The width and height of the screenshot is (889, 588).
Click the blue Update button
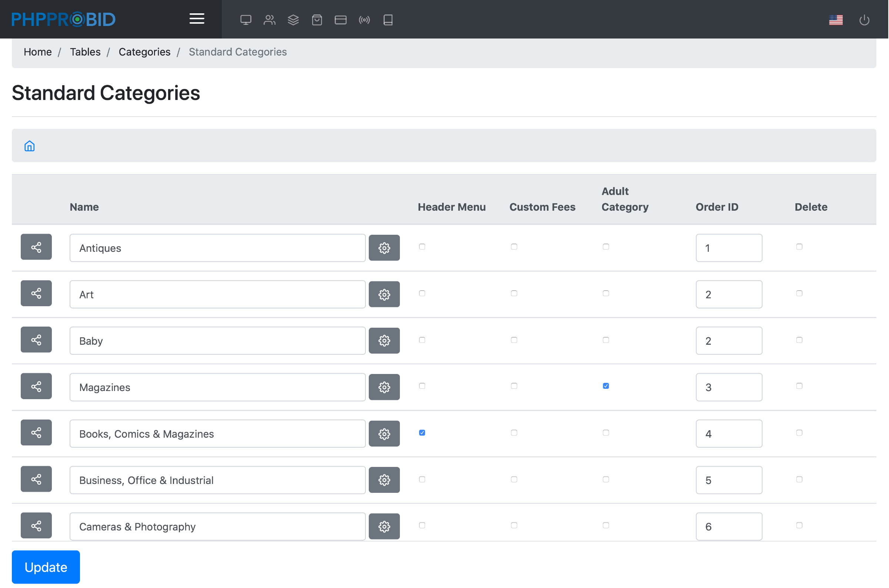coord(46,567)
